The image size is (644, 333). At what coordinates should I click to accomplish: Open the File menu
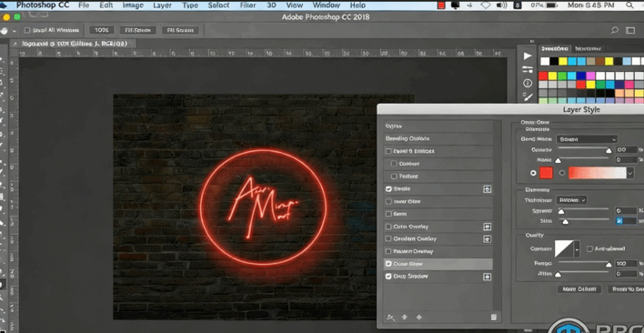click(84, 5)
